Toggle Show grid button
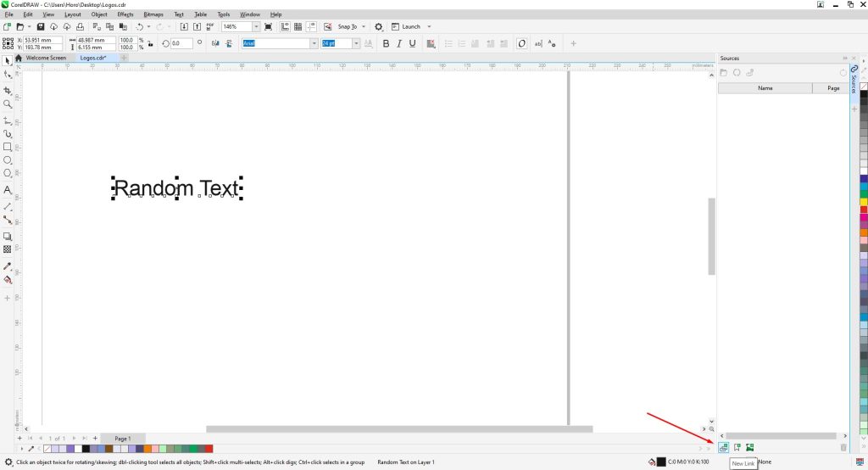The image size is (868, 470). click(298, 26)
